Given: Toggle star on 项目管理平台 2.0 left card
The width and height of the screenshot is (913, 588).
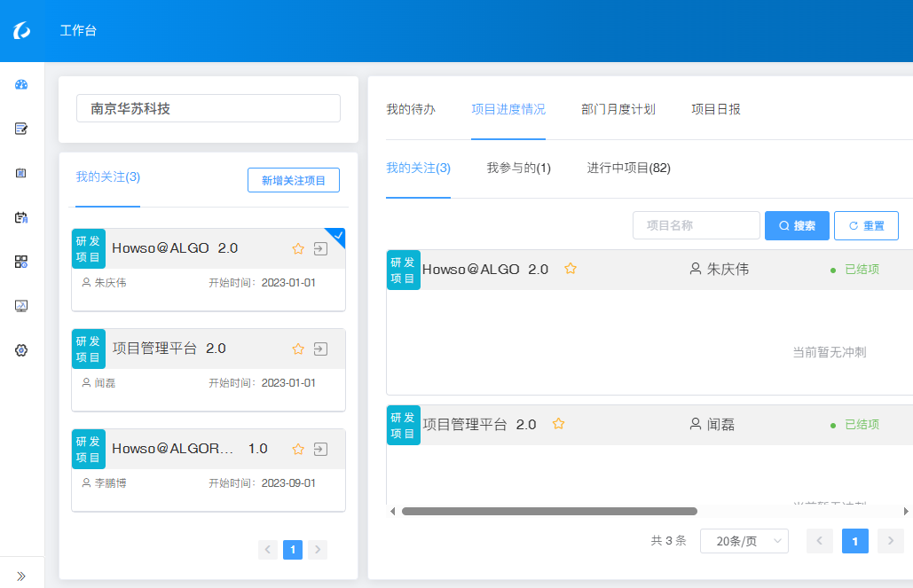Looking at the screenshot, I should click(x=298, y=349).
